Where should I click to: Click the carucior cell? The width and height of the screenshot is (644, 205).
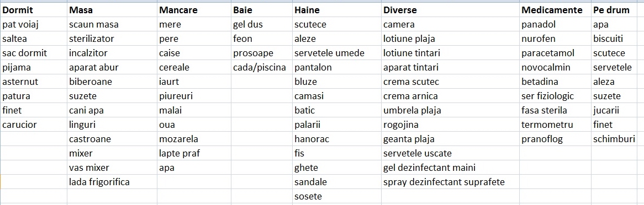coord(34,125)
